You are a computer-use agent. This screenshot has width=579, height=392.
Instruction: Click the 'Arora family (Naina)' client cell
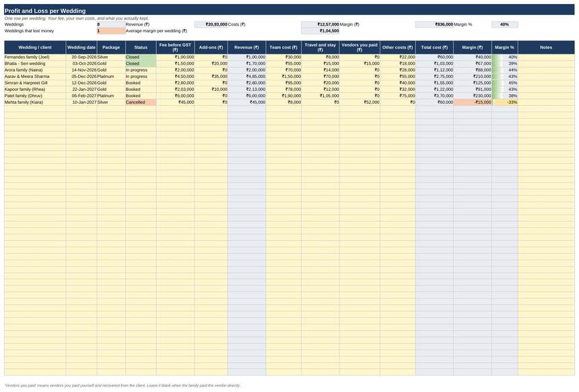(x=35, y=70)
